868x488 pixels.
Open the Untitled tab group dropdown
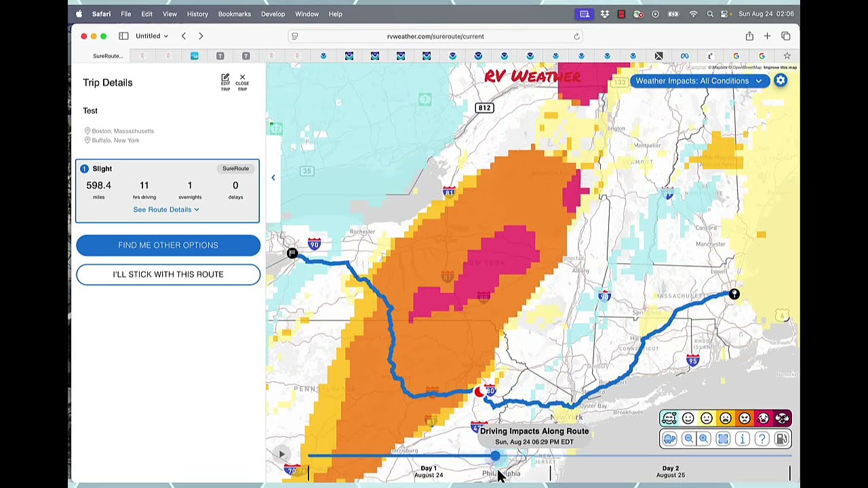(152, 36)
